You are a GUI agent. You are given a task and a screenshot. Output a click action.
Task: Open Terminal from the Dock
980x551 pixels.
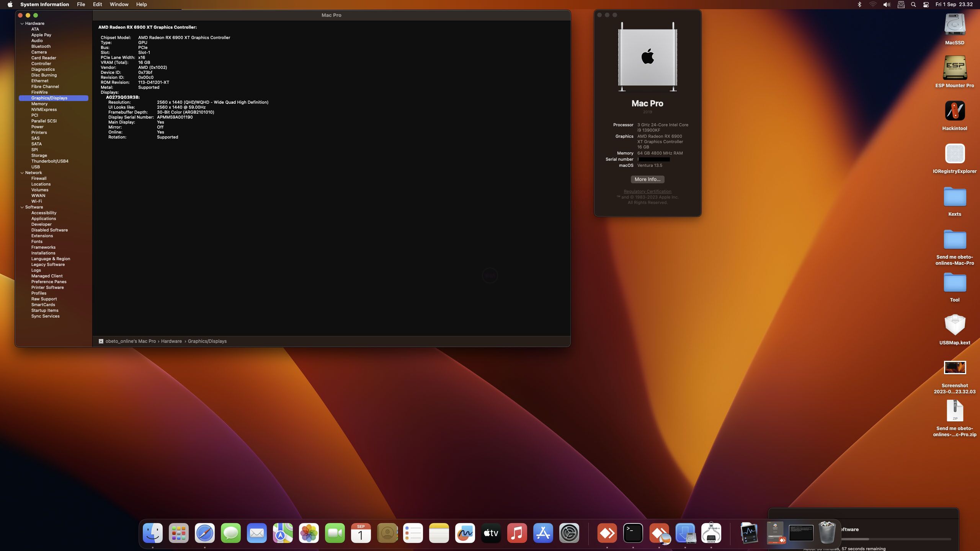[633, 533]
